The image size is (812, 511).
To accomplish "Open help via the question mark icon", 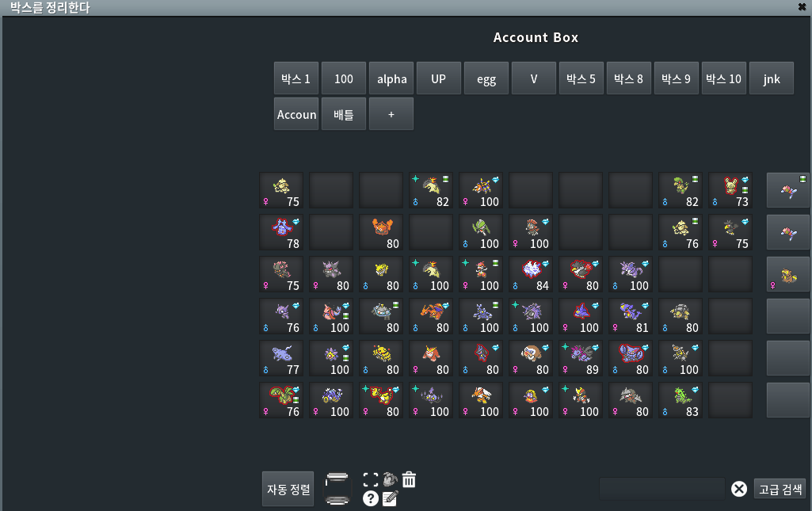I will click(x=370, y=498).
